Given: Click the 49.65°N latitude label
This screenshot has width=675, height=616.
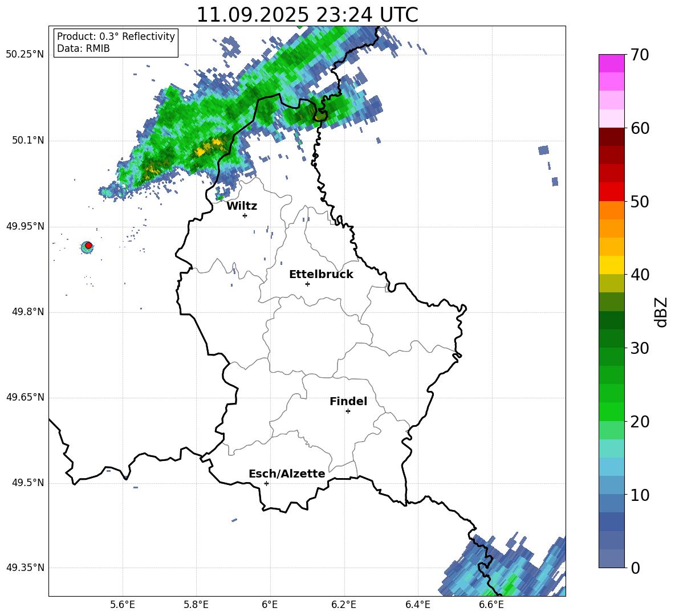Looking at the screenshot, I should click(x=25, y=397).
